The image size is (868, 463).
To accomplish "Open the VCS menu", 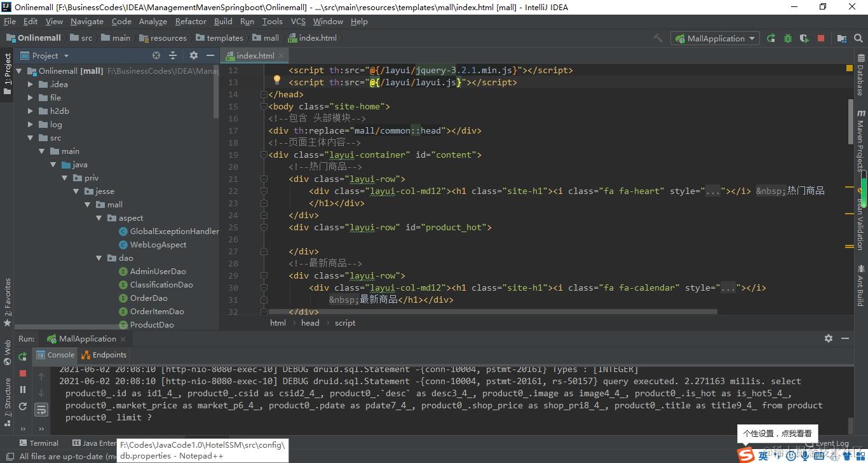I will tap(298, 21).
